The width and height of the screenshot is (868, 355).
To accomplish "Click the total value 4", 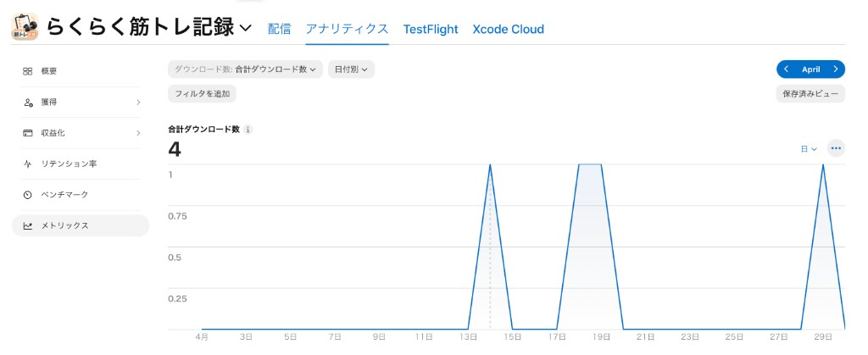I will pyautogui.click(x=175, y=149).
